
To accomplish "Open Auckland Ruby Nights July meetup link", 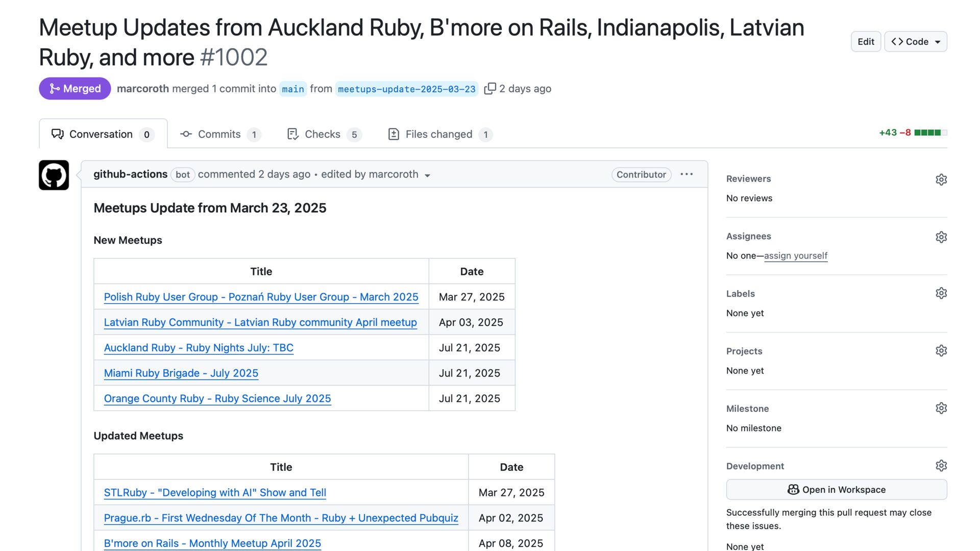I will [x=199, y=348].
